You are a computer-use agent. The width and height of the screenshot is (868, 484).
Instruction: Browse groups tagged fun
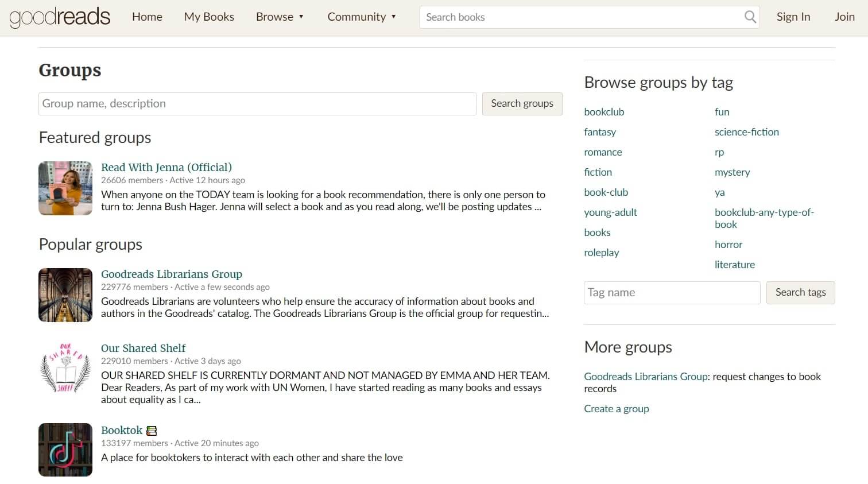[x=722, y=112]
